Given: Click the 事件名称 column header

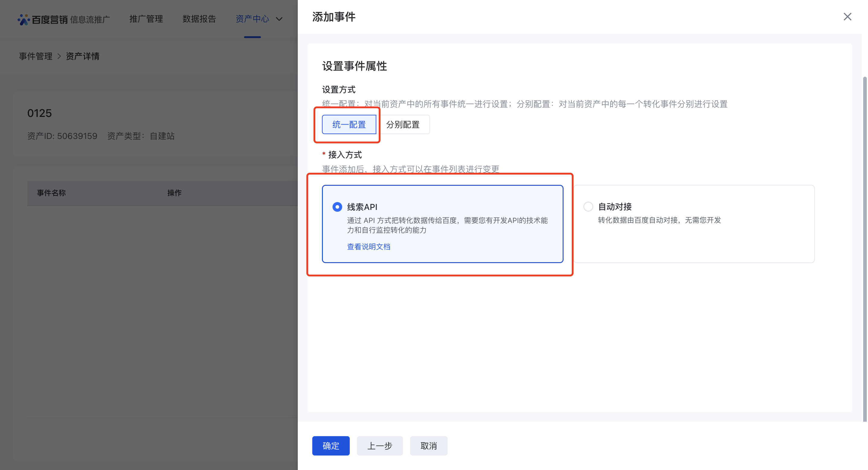Looking at the screenshot, I should 51,193.
